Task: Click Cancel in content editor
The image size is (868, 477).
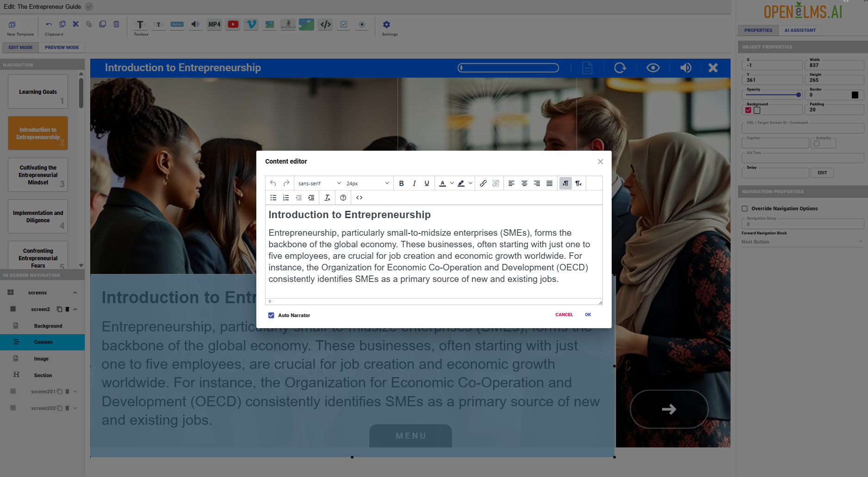Action: [x=564, y=315]
